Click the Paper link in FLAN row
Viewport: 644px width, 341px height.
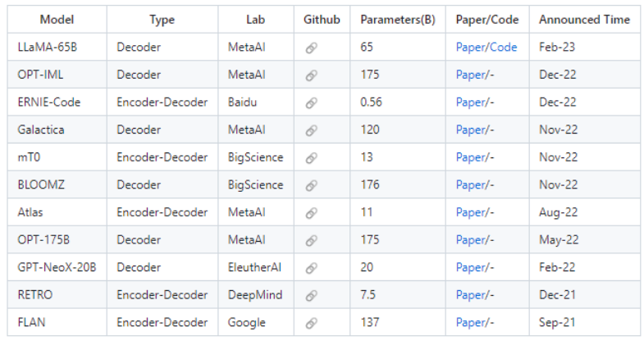(470, 323)
